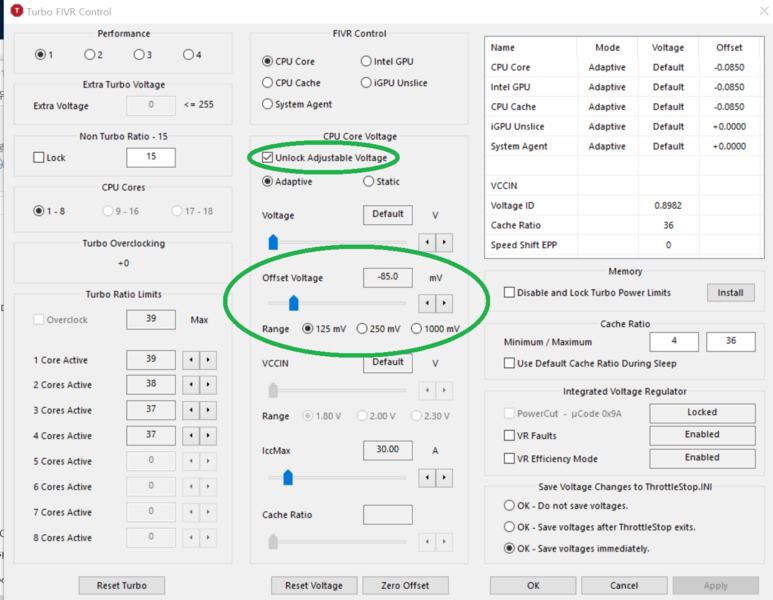Screen dimensions: 773x600
Task: Raise the 3 Cores Active ratio arrow
Action: click(x=208, y=410)
